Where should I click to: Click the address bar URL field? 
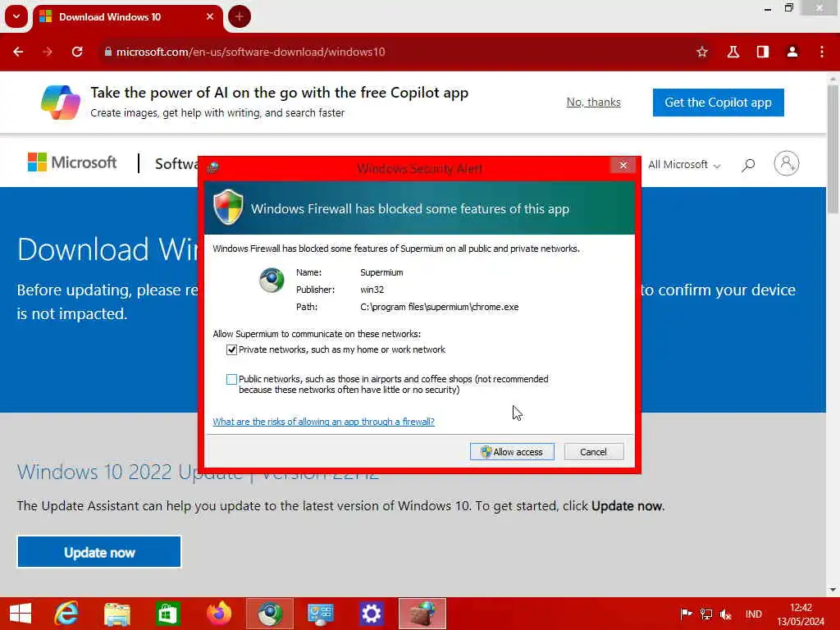(396, 52)
